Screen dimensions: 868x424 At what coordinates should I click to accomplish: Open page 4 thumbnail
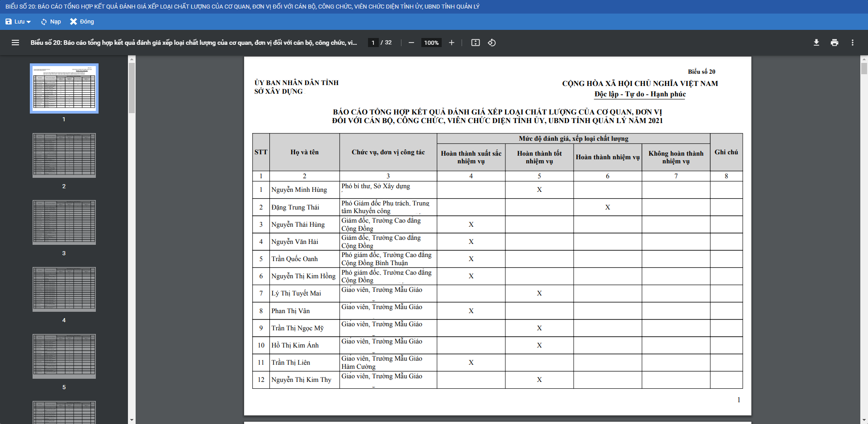pos(64,289)
